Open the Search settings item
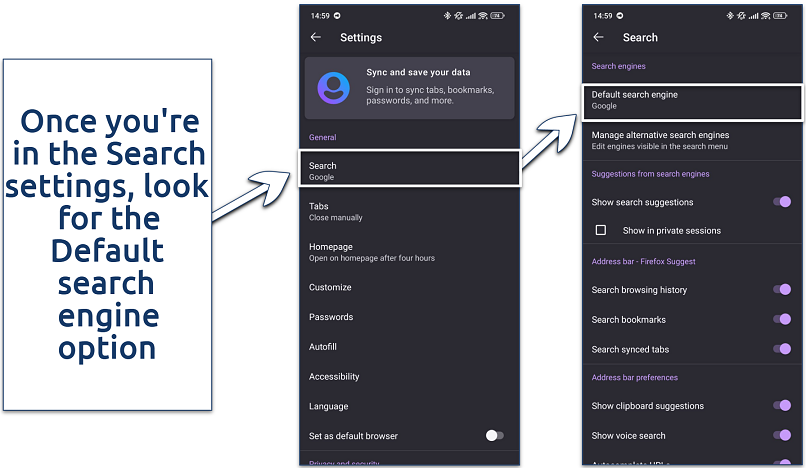The image size is (806, 468). (410, 171)
